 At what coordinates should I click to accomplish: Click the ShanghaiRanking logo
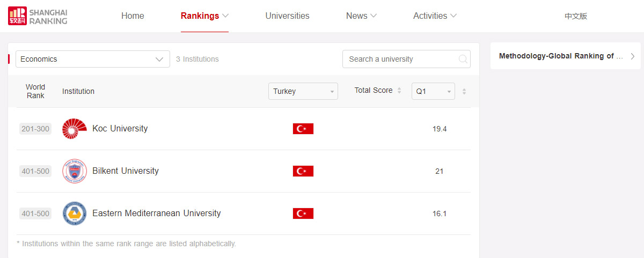[x=38, y=16]
